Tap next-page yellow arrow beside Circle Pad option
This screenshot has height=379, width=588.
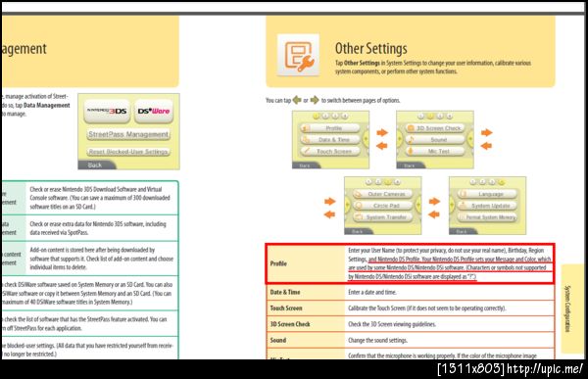coord(417,206)
